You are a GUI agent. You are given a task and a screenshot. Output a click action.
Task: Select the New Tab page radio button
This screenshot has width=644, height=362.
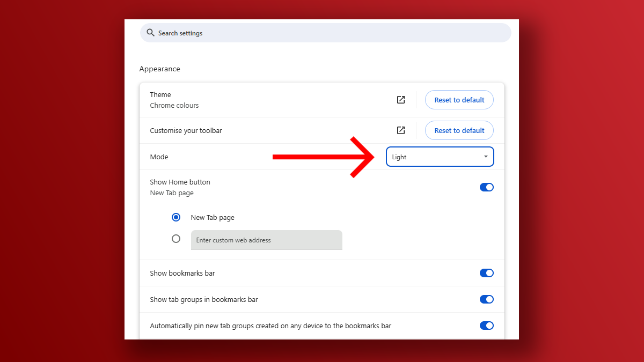tap(176, 217)
